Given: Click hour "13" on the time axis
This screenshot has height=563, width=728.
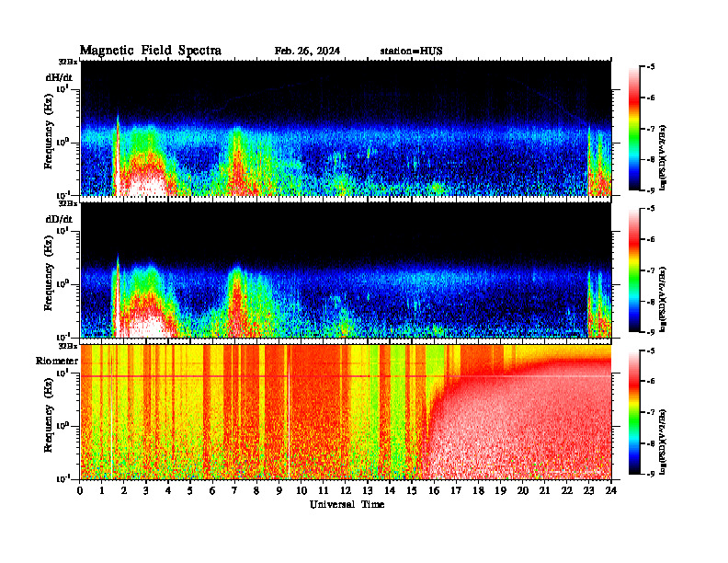Looking at the screenshot, I should [368, 491].
